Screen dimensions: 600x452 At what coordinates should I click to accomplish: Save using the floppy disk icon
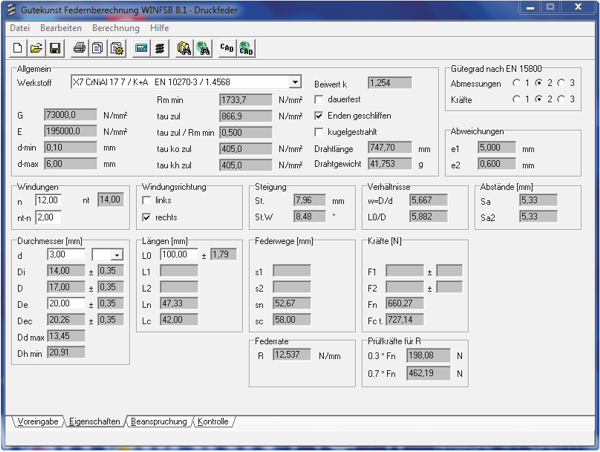click(54, 47)
